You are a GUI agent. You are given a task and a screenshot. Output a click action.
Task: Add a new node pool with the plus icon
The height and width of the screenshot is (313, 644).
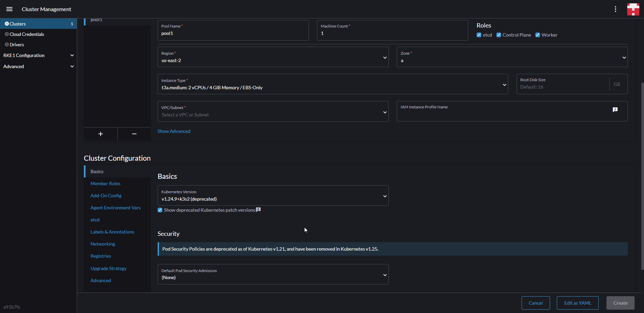[x=101, y=134]
